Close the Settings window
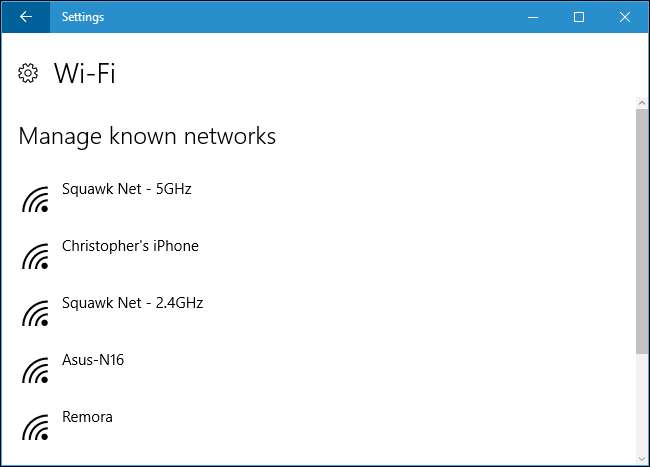 [625, 17]
